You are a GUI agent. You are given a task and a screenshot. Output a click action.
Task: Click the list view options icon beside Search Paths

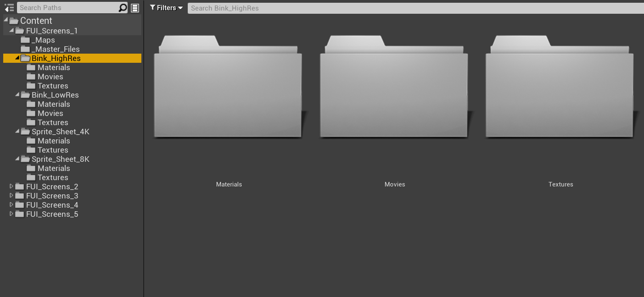(135, 8)
